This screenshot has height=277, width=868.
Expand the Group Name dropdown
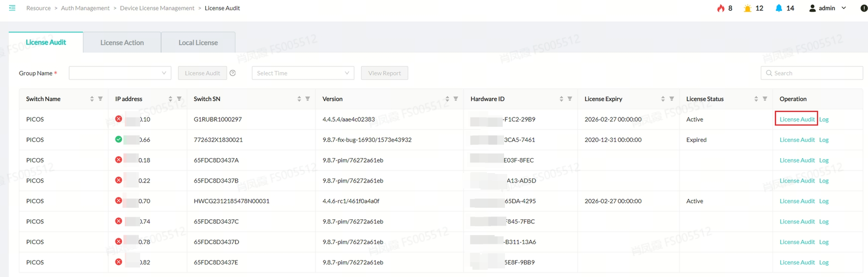pos(120,73)
